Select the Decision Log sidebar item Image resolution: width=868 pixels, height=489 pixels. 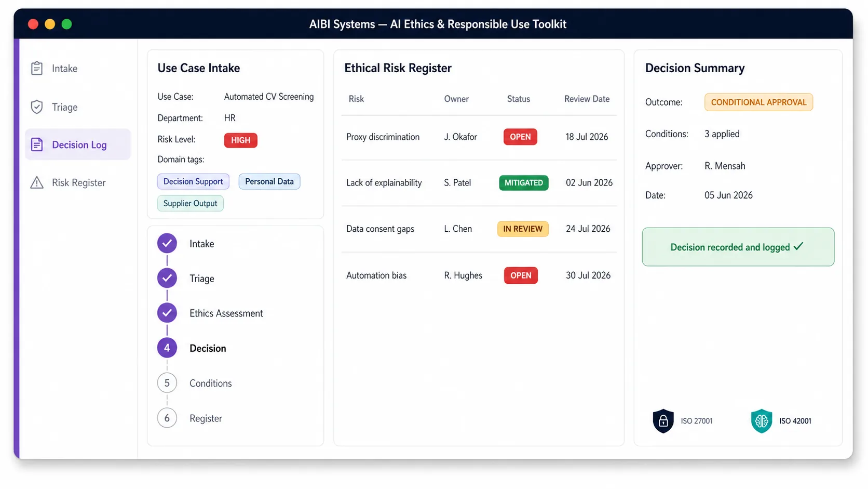[x=78, y=144]
